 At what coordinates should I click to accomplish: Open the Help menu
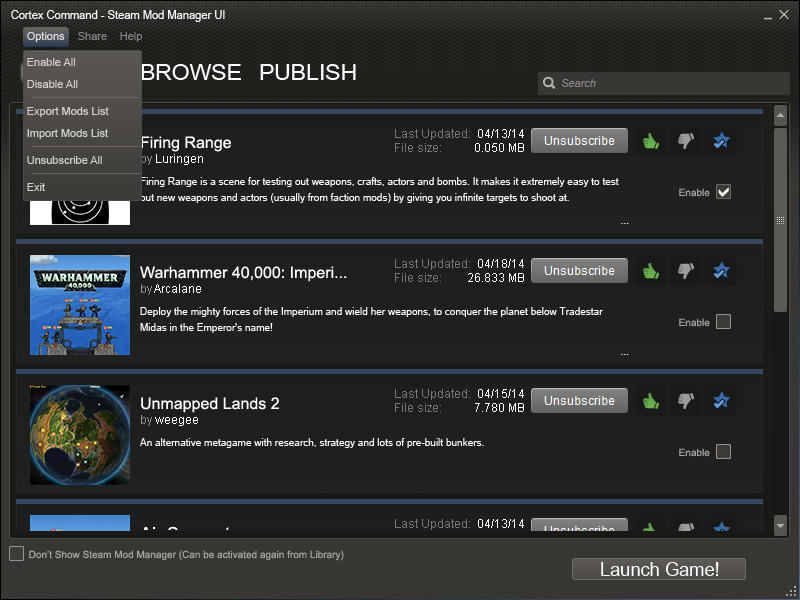(131, 36)
